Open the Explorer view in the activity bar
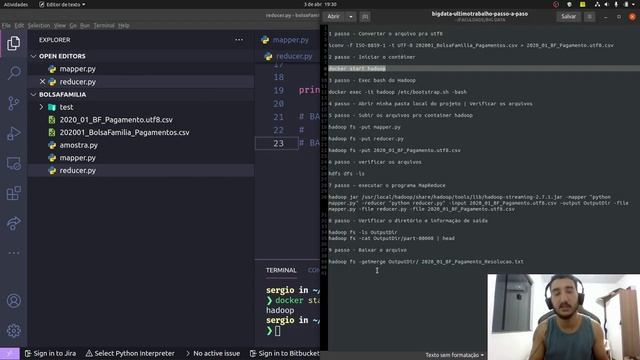Screen dimensions: 640x360 13,43
